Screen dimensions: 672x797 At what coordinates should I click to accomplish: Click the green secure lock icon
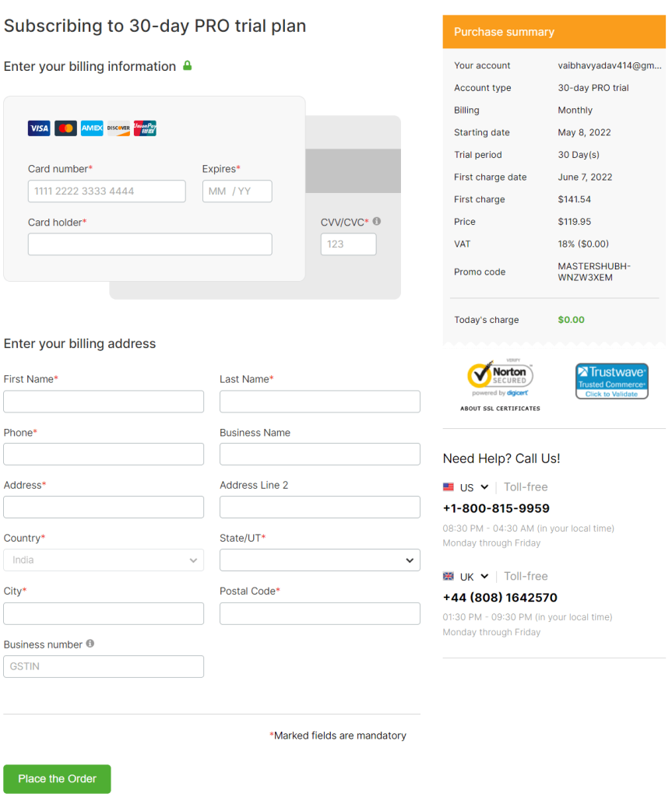point(187,65)
